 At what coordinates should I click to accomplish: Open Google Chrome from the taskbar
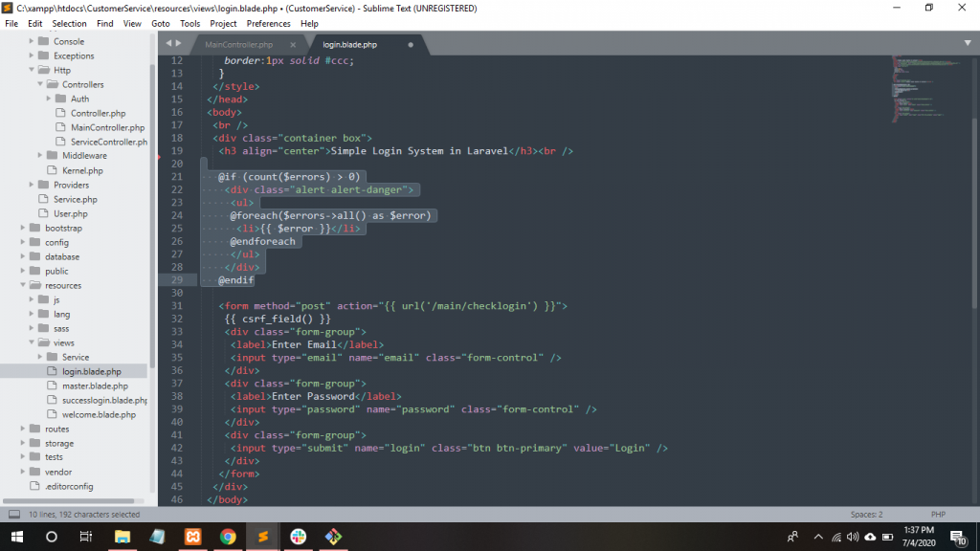pos(228,537)
